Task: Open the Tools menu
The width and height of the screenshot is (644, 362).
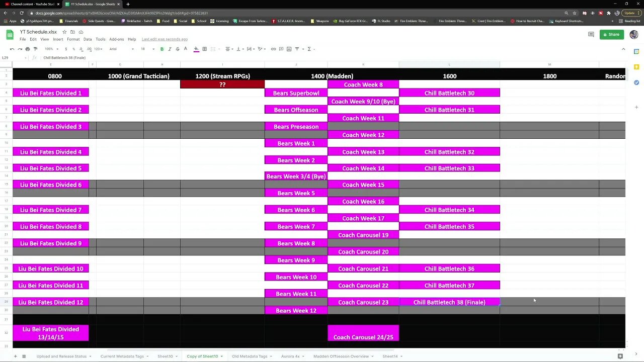Action: click(101, 39)
